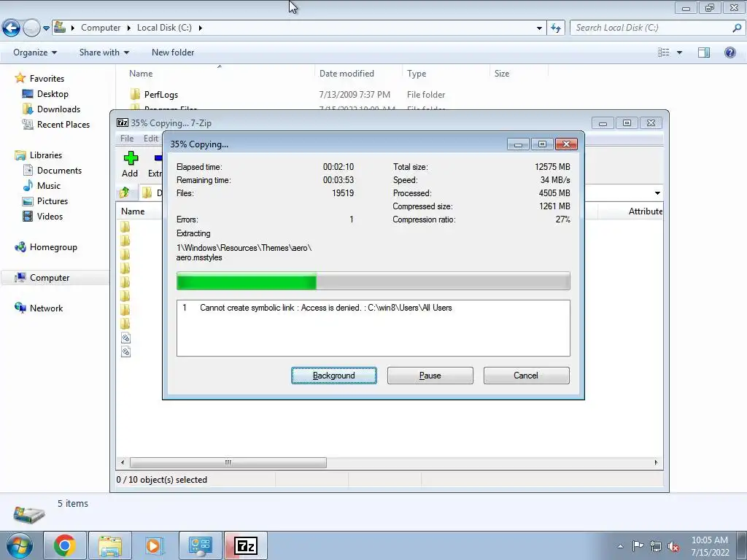
Task: Select Documents library
Action: (59, 171)
